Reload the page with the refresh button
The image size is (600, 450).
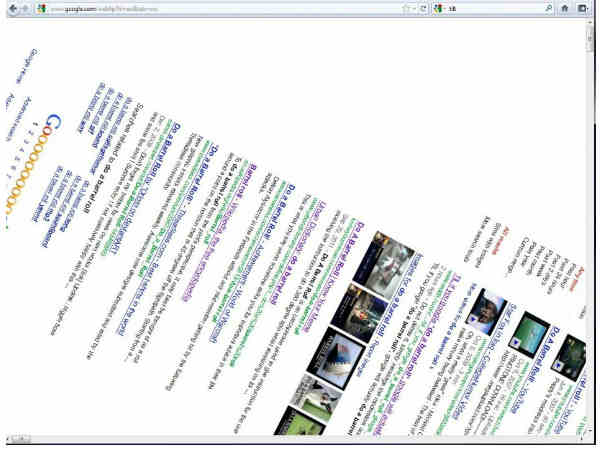(x=423, y=8)
